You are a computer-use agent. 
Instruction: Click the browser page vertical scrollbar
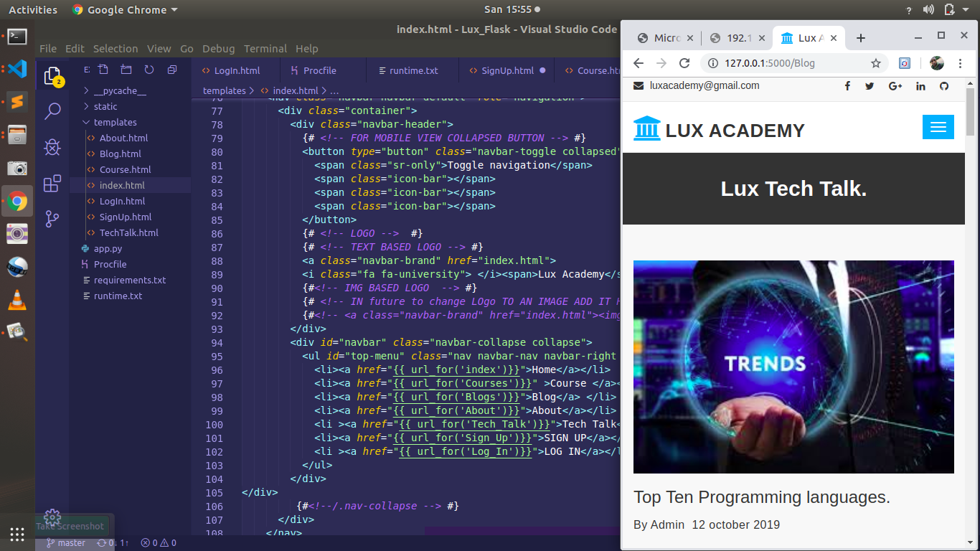(x=971, y=112)
